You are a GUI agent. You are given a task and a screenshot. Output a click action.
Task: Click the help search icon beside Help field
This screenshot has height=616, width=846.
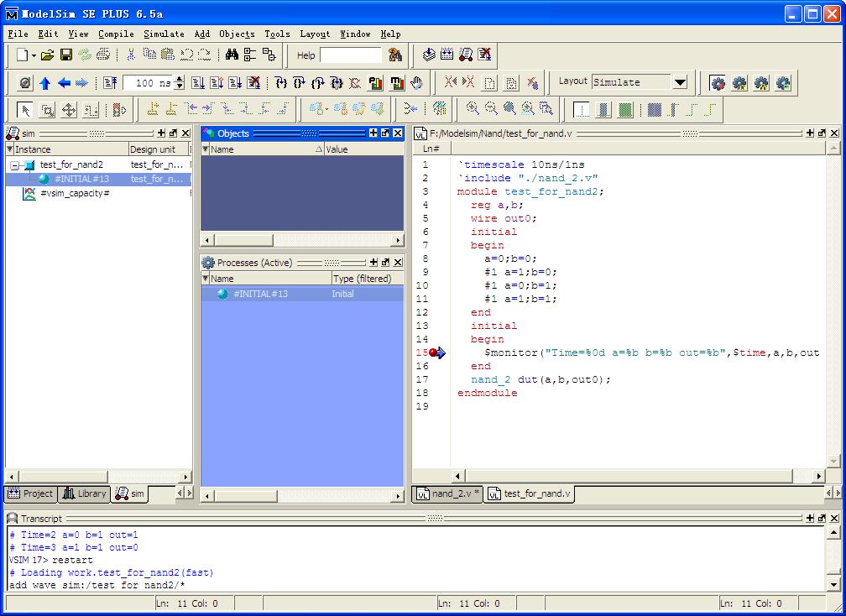pos(395,55)
